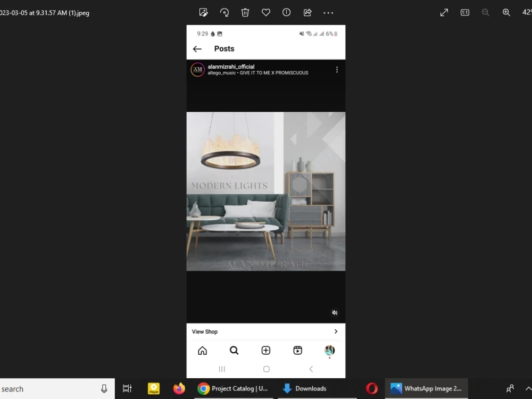Screen dimensions: 532x399
Task: Tap Android home button
Action: (267, 369)
